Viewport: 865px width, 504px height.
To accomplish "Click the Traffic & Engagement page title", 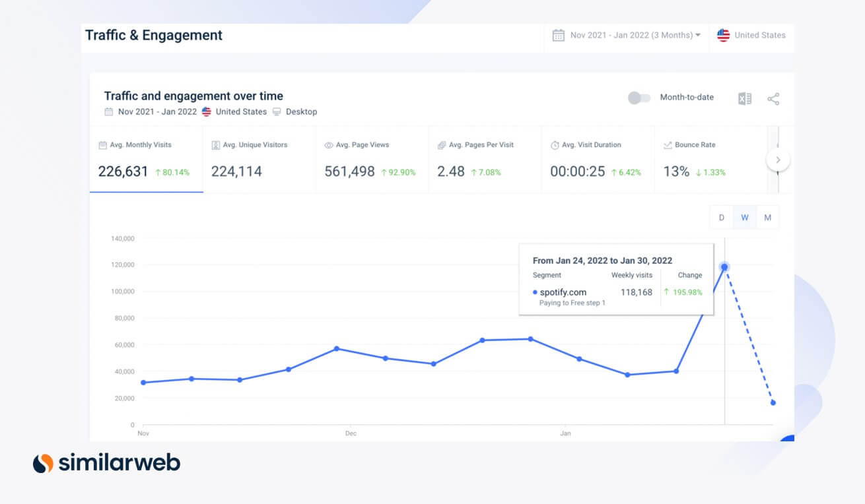I will tap(154, 35).
